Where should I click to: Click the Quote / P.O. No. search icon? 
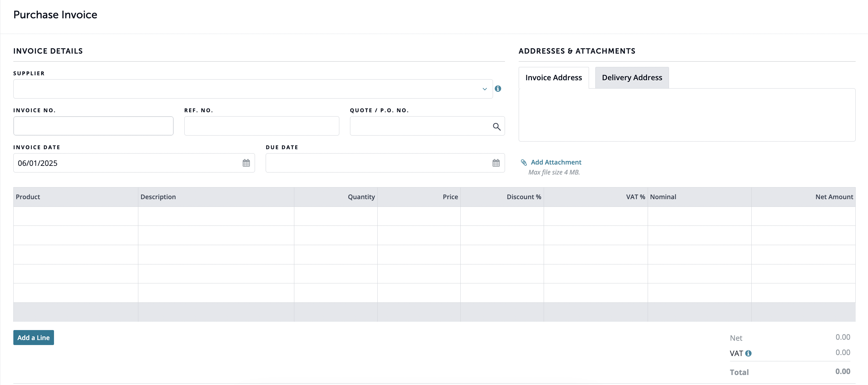(496, 127)
